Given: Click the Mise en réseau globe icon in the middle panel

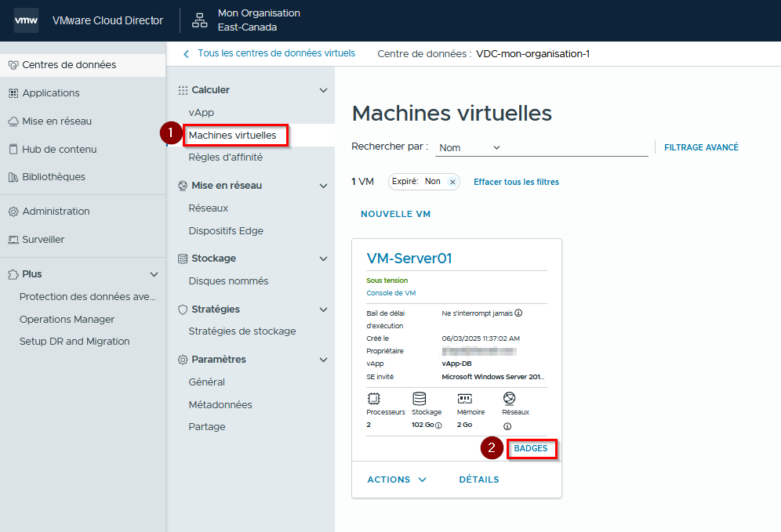Looking at the screenshot, I should (x=183, y=186).
